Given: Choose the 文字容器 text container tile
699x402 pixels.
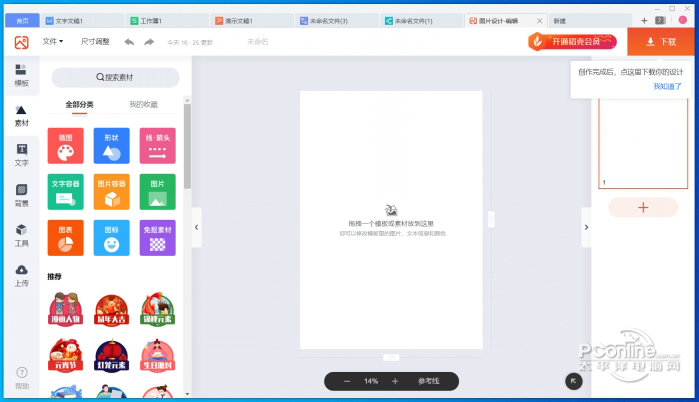Looking at the screenshot, I should [x=66, y=192].
